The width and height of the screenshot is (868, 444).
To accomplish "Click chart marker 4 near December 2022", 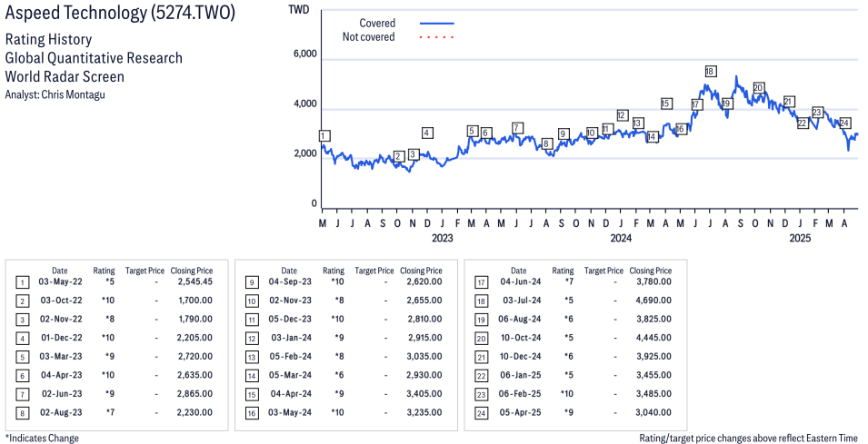I will point(427,133).
